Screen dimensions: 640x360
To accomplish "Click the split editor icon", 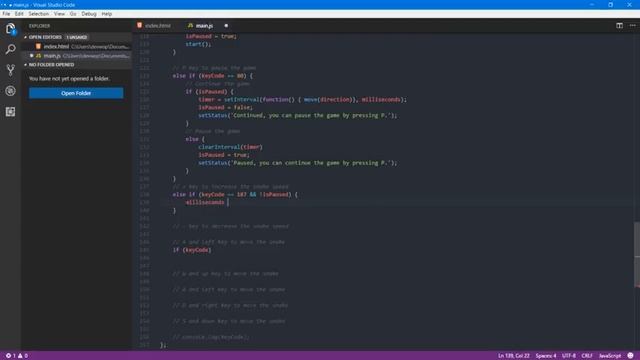I will (619, 25).
